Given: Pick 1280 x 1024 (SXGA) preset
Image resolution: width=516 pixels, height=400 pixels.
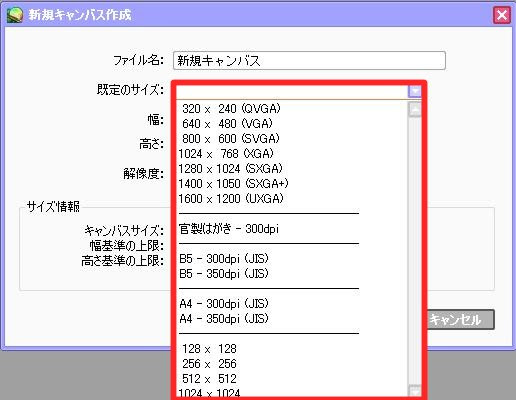Looking at the screenshot, I should [230, 169].
